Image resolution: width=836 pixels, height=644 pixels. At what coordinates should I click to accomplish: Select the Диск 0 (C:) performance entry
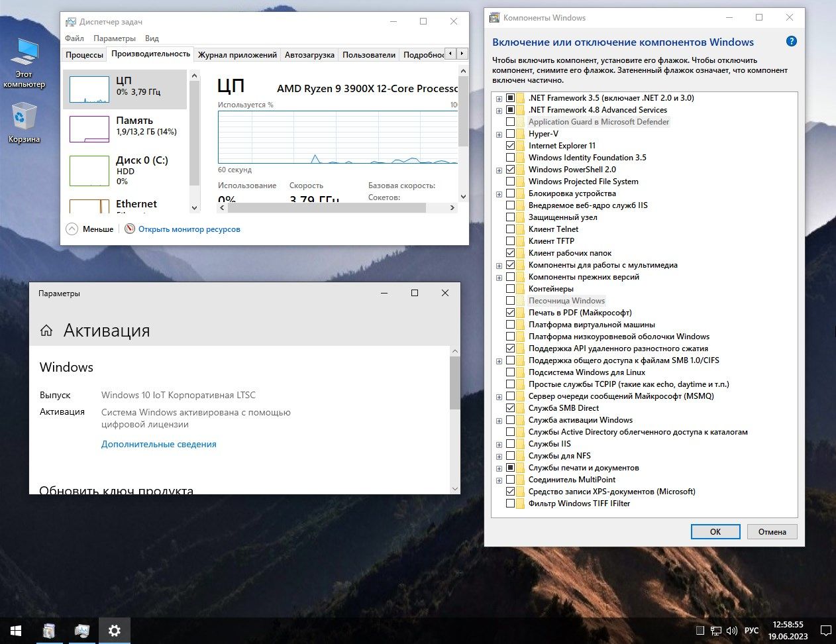pos(125,170)
